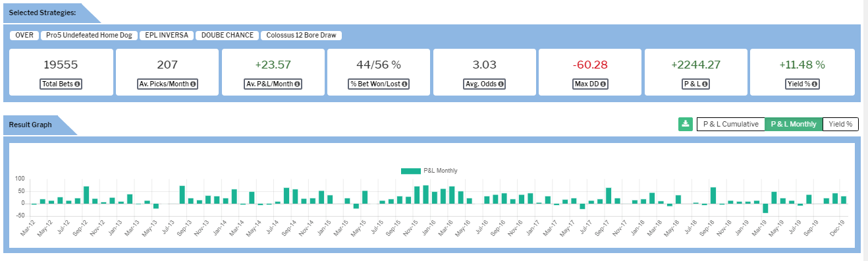The image size is (868, 261).
Task: Select the Colossus 12 Bore Draw tag
Action: point(301,36)
